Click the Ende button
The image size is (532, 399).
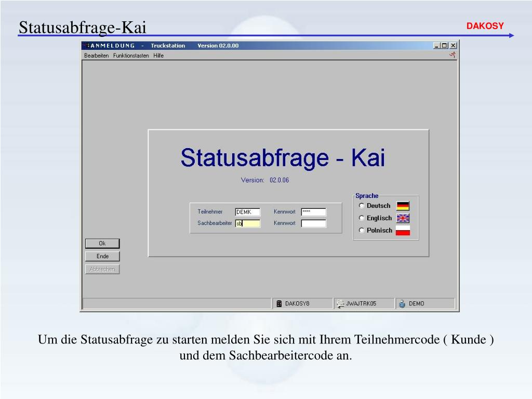(102, 257)
